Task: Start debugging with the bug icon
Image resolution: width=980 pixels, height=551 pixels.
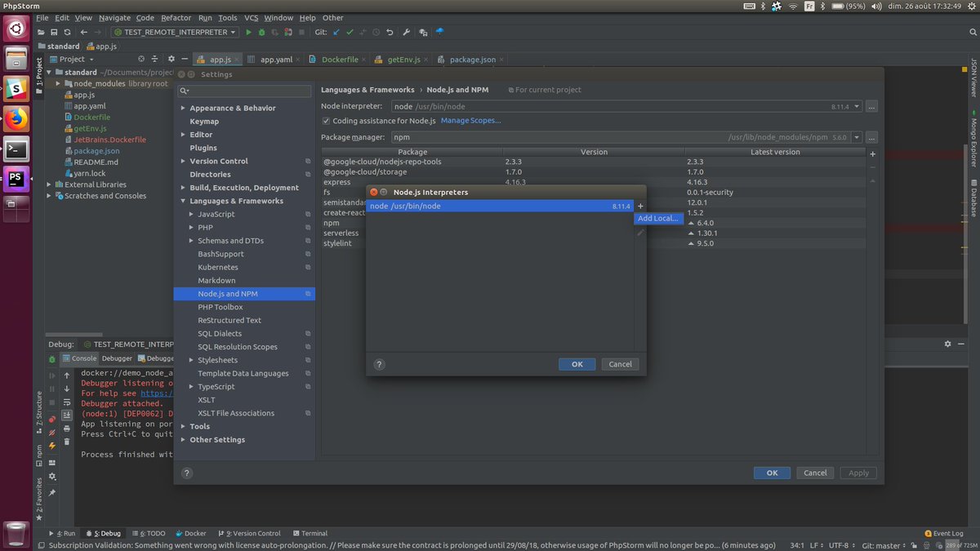Action: pyautogui.click(x=262, y=32)
